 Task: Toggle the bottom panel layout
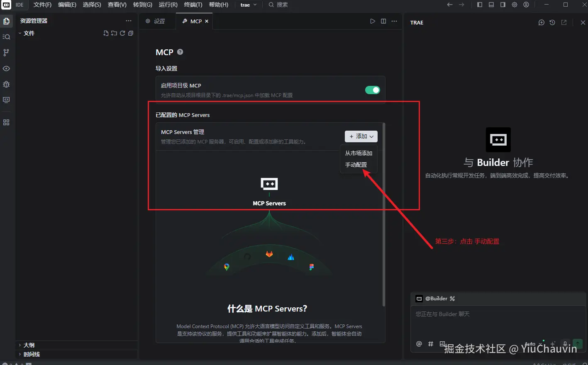[x=491, y=5]
